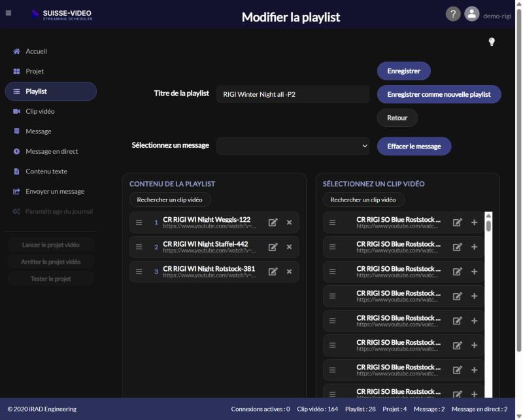
Task: Click Clip vidéo : 164 status
Action: [317, 409]
